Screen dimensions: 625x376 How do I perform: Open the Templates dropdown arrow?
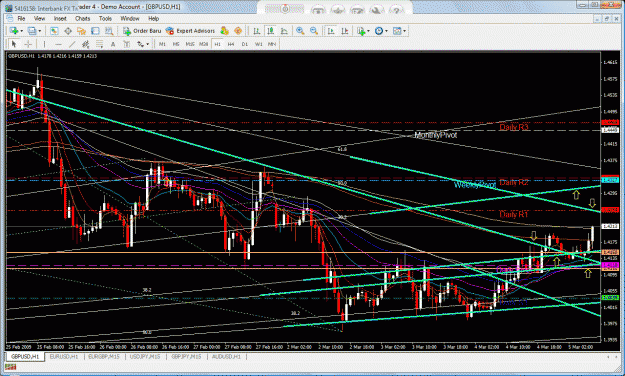point(405,31)
